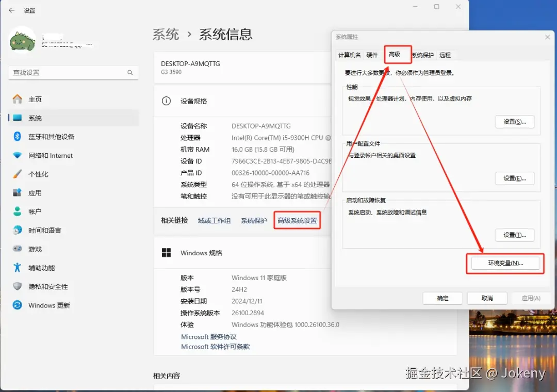Viewport: 557px width, 392px height.
Task: Switch to the 计算机名 tab
Action: (x=349, y=55)
